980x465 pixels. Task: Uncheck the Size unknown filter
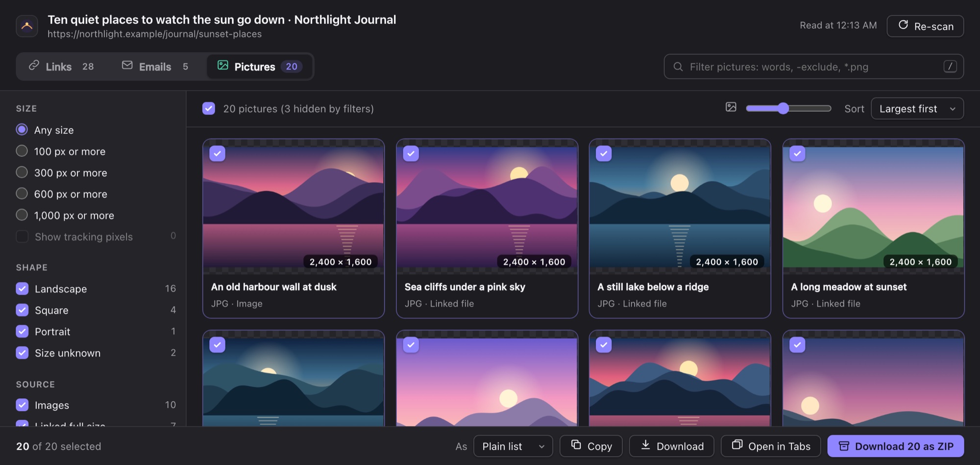[22, 353]
